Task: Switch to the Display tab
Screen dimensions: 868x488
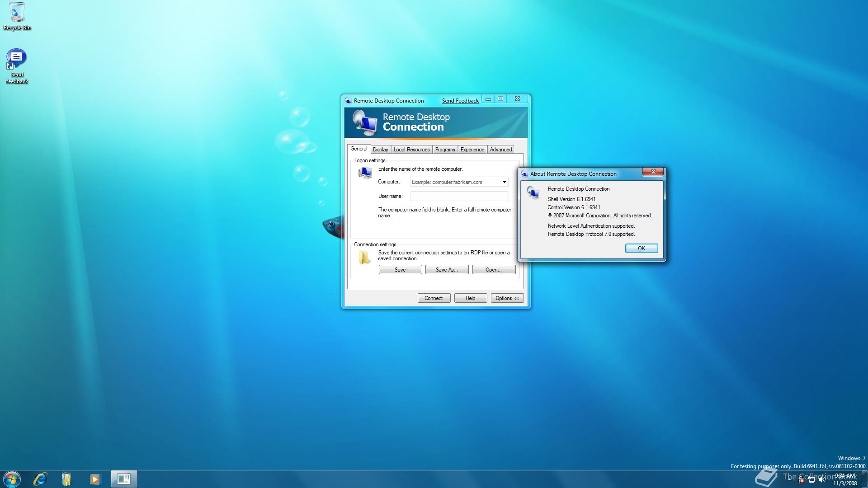Action: [380, 150]
